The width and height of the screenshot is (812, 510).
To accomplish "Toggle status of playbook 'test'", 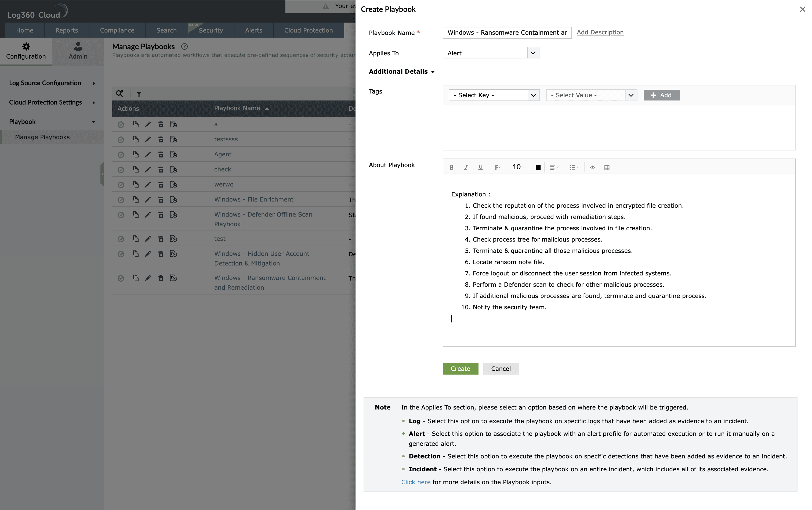I will (121, 239).
